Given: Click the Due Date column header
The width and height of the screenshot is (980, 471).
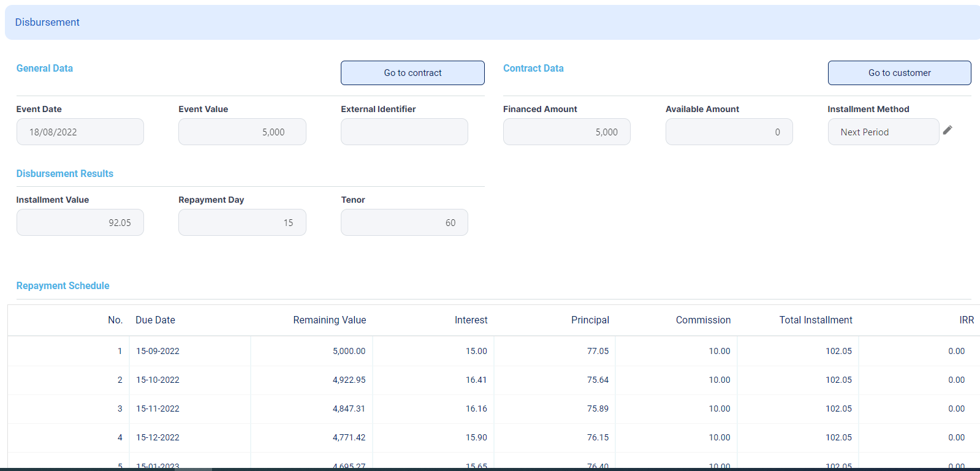Looking at the screenshot, I should coord(155,320).
